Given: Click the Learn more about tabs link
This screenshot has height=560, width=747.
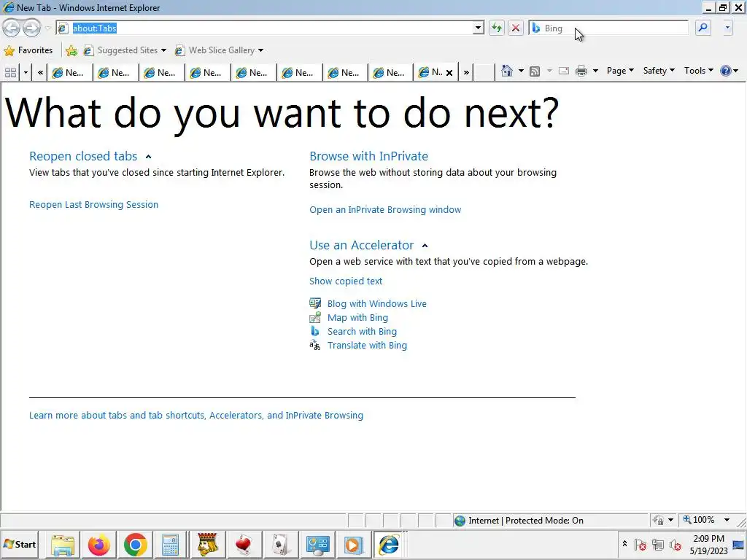Looking at the screenshot, I should point(196,415).
